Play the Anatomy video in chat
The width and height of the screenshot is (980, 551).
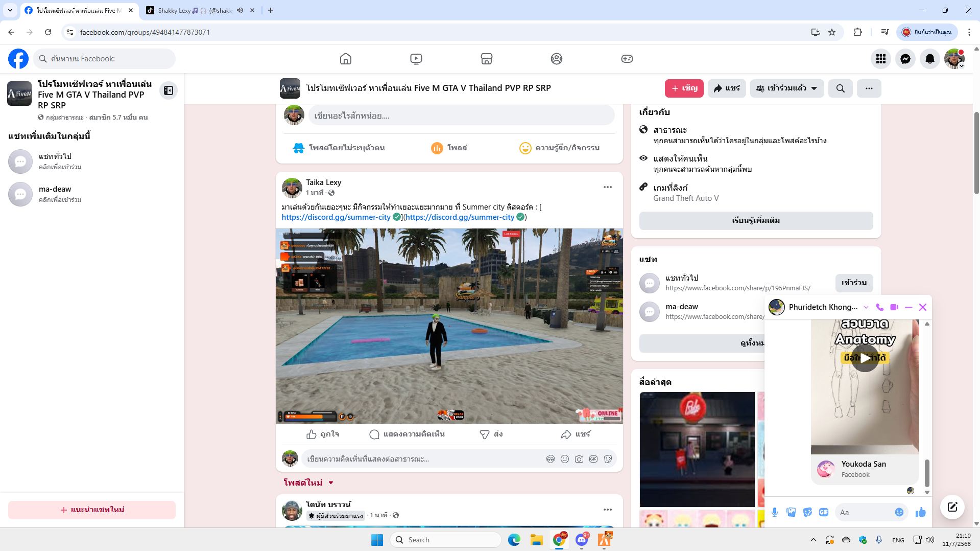[x=865, y=358]
